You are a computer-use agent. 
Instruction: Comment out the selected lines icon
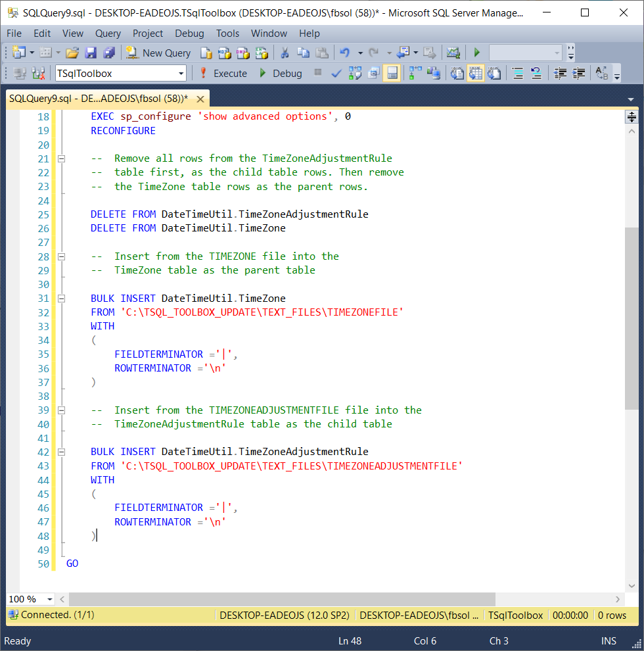pyautogui.click(x=517, y=74)
